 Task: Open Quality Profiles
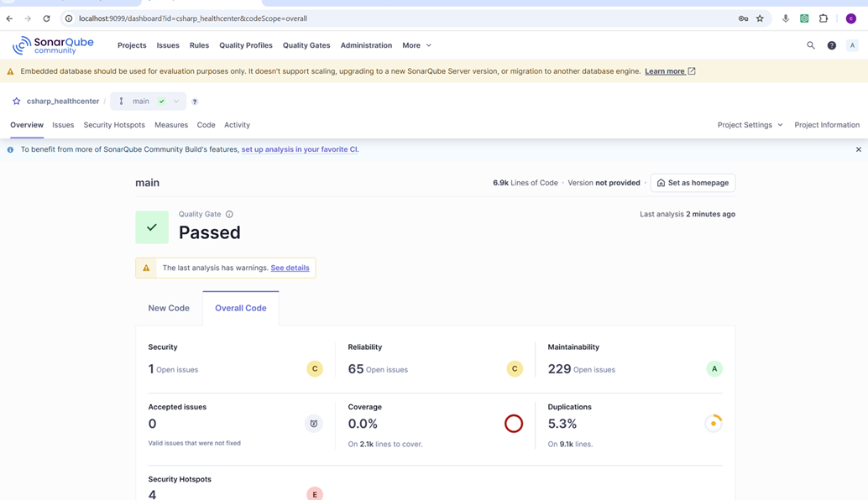tap(246, 45)
